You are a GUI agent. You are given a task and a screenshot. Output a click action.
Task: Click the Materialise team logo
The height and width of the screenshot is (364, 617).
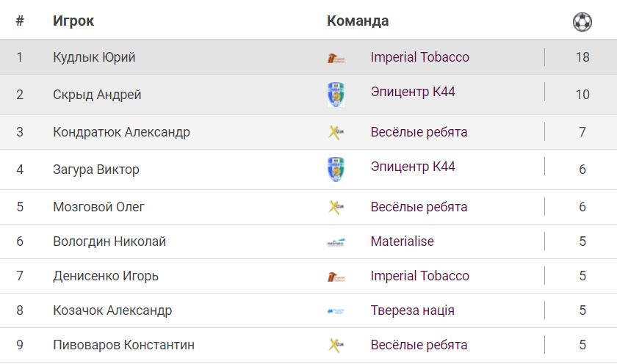coord(336,242)
